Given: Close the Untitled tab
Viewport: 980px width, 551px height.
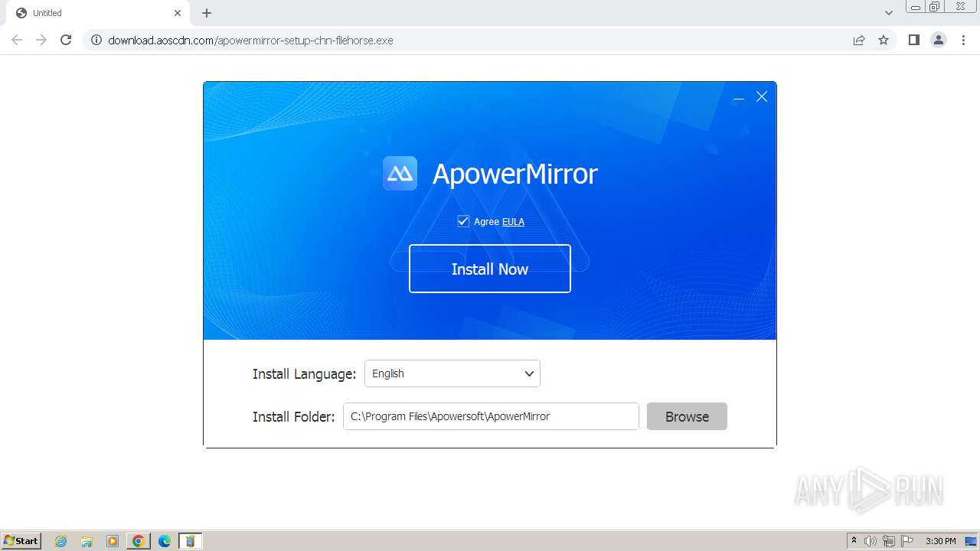Looking at the screenshot, I should 178,13.
